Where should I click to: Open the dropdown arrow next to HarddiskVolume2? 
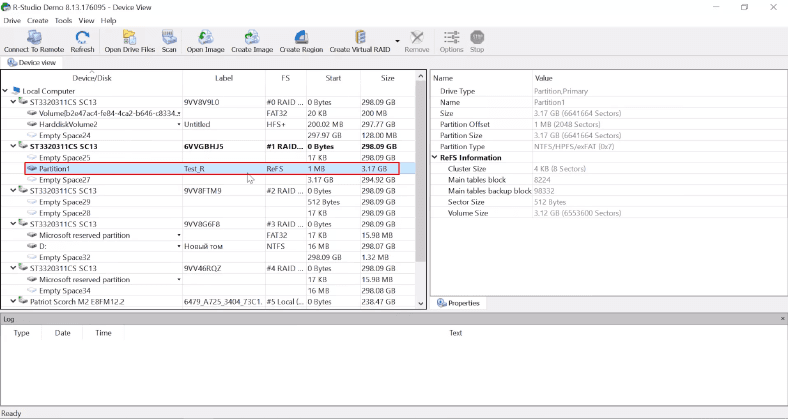point(179,124)
